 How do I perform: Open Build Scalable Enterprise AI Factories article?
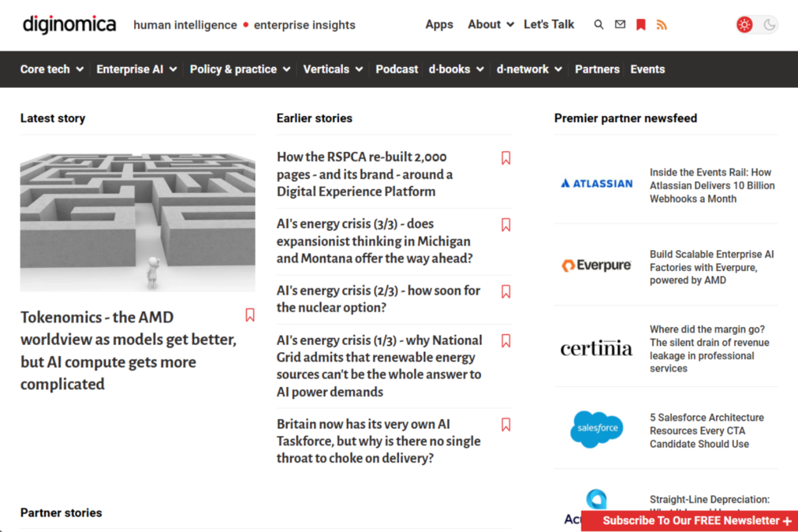pyautogui.click(x=711, y=267)
